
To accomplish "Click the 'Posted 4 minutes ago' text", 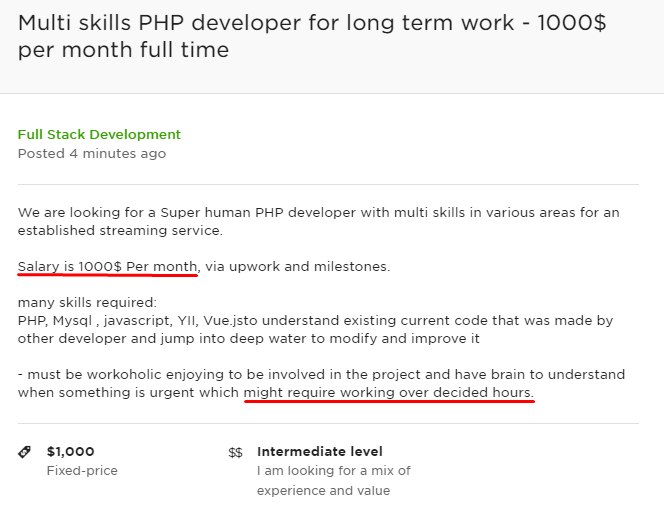I will (92, 153).
